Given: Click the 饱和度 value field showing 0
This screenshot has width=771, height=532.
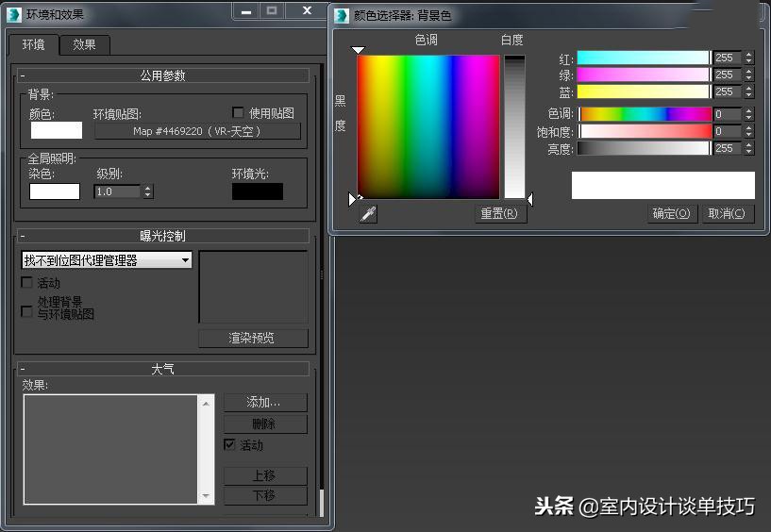Looking at the screenshot, I should pyautogui.click(x=728, y=131).
